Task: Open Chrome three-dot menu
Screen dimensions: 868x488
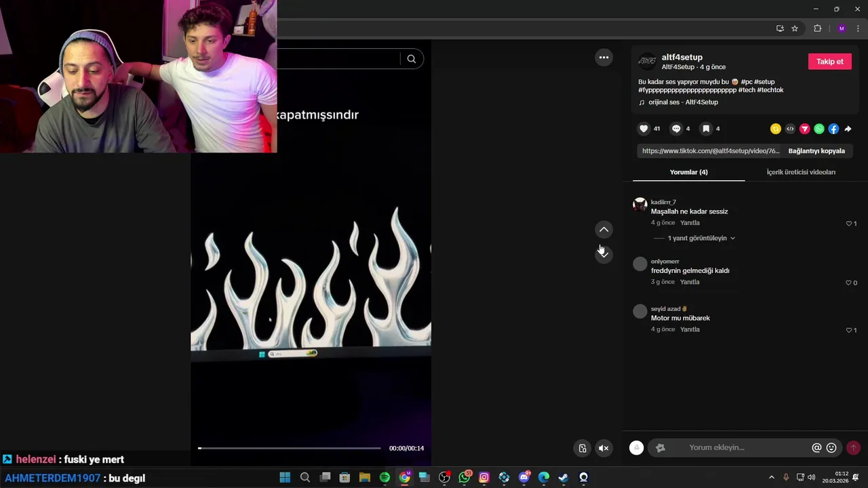Action: pyautogui.click(x=858, y=28)
